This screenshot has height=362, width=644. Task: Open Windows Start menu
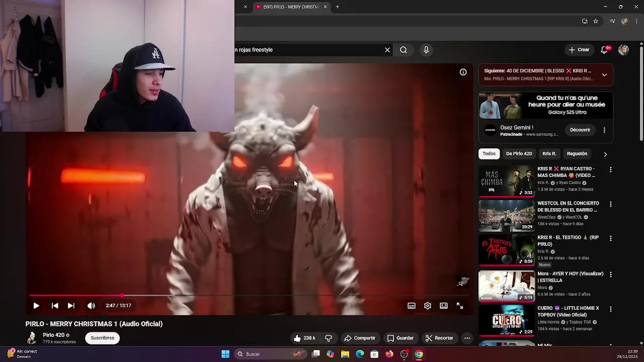(x=225, y=354)
